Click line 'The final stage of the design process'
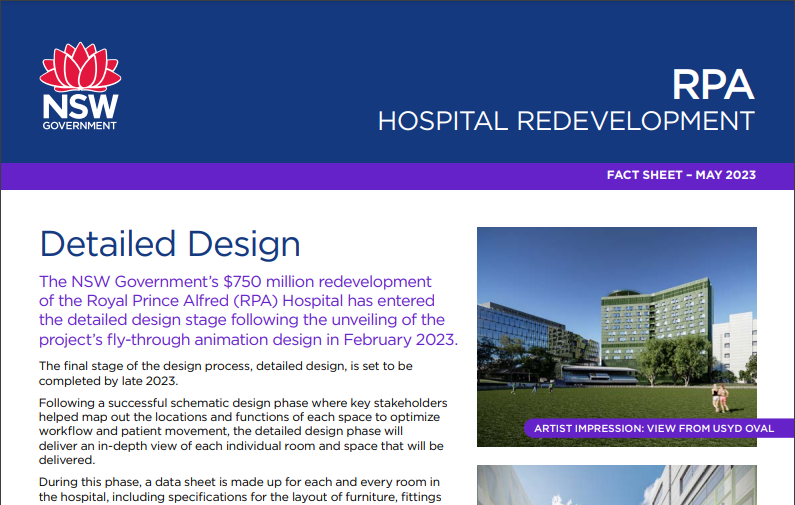This screenshot has height=505, width=795. (226, 366)
